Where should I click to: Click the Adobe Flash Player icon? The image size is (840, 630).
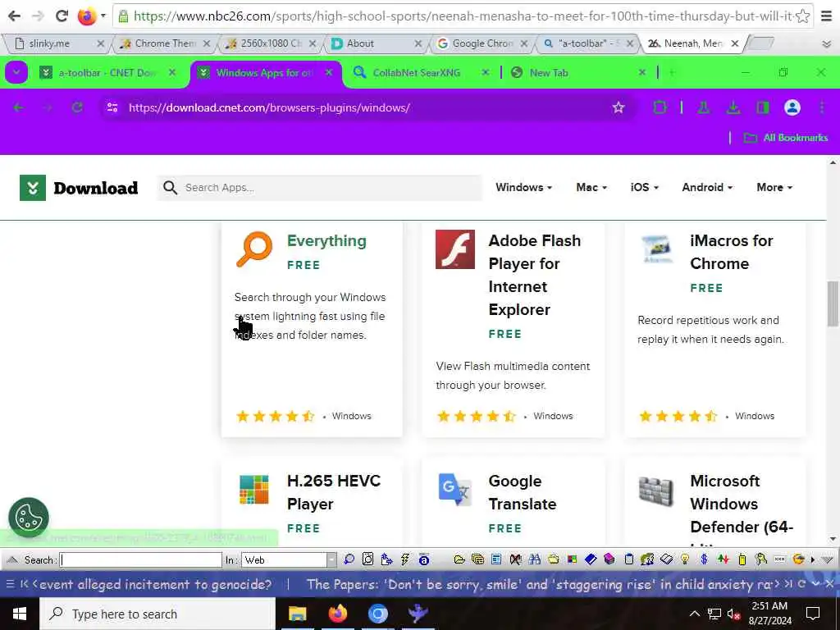tap(454, 249)
